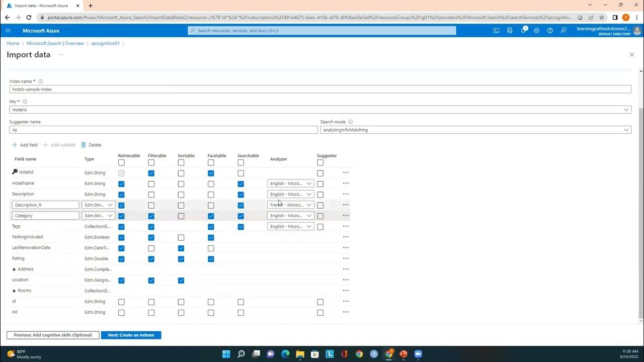Open the Analyzer dropdown for Tags

click(x=291, y=226)
